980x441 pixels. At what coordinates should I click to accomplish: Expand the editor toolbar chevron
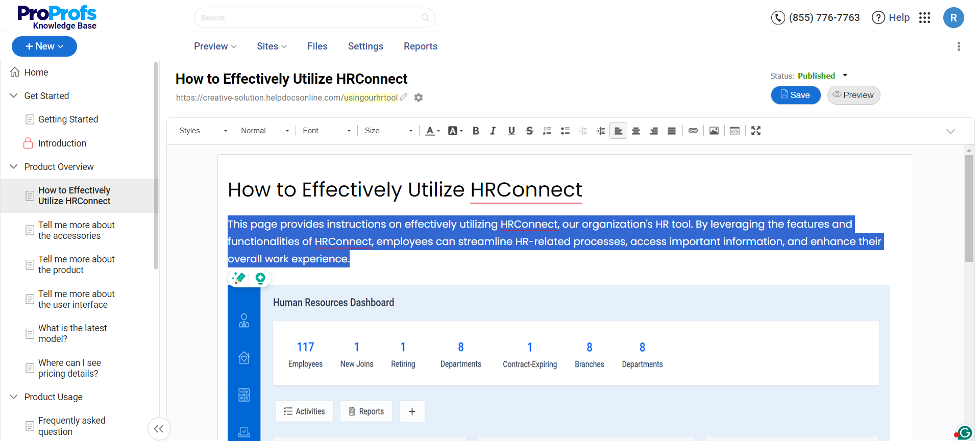[x=950, y=131]
